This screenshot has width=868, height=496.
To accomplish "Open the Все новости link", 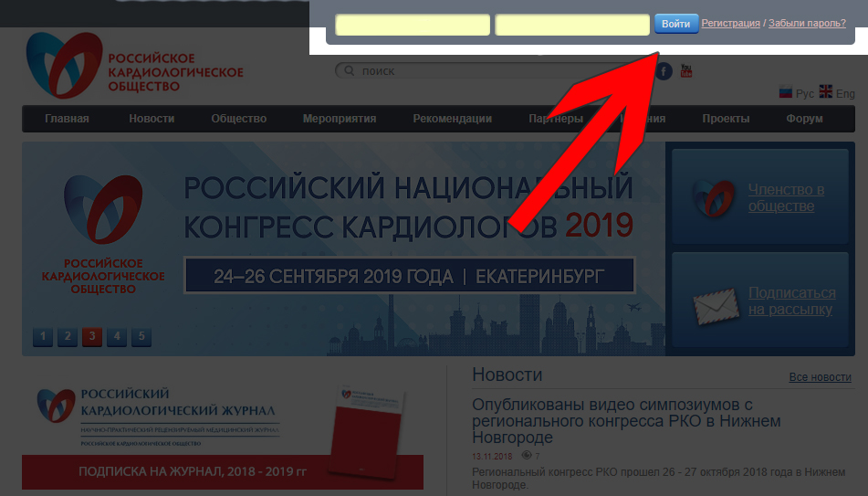I will tap(820, 377).
